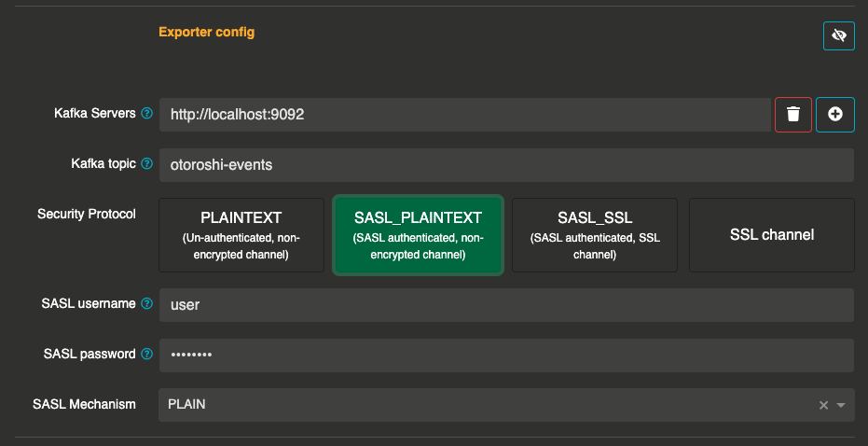Toggle the hide exporter config eye icon
This screenshot has height=446, width=868.
tap(838, 36)
